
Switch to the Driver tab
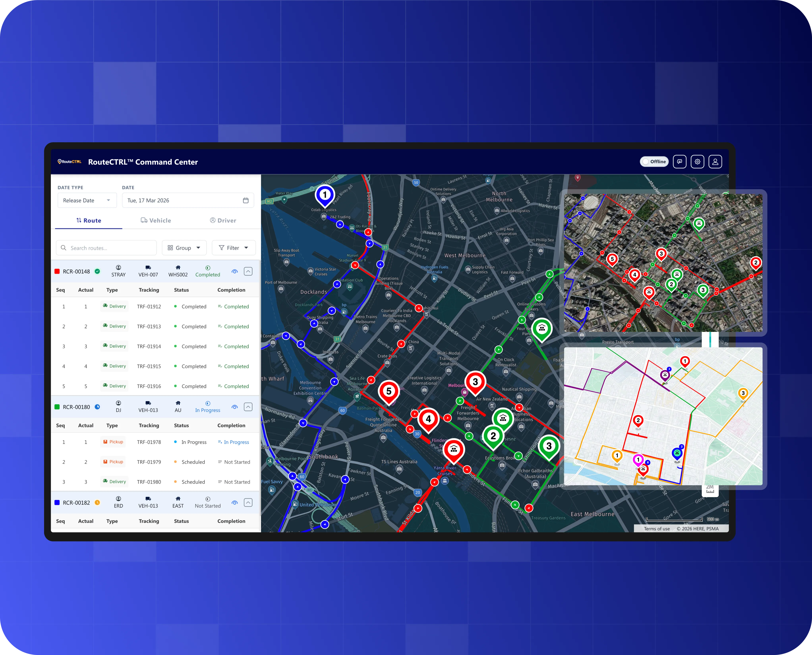pyautogui.click(x=223, y=220)
